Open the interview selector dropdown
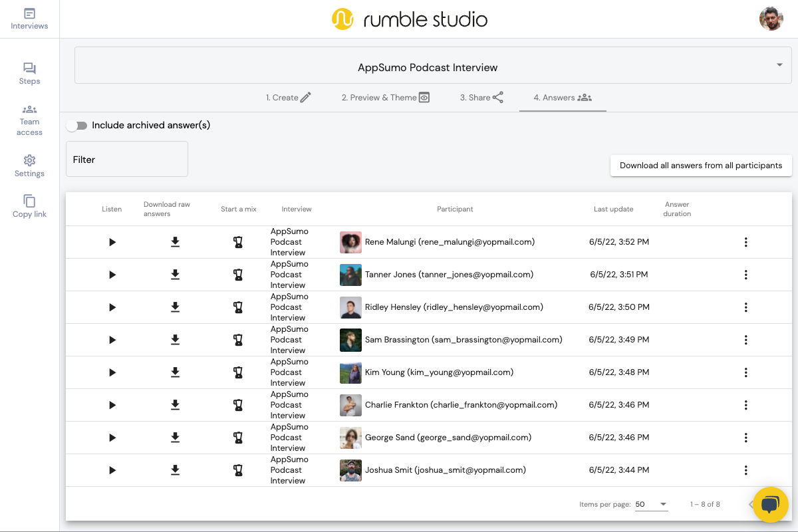Viewport: 798px width, 532px height. (x=779, y=65)
